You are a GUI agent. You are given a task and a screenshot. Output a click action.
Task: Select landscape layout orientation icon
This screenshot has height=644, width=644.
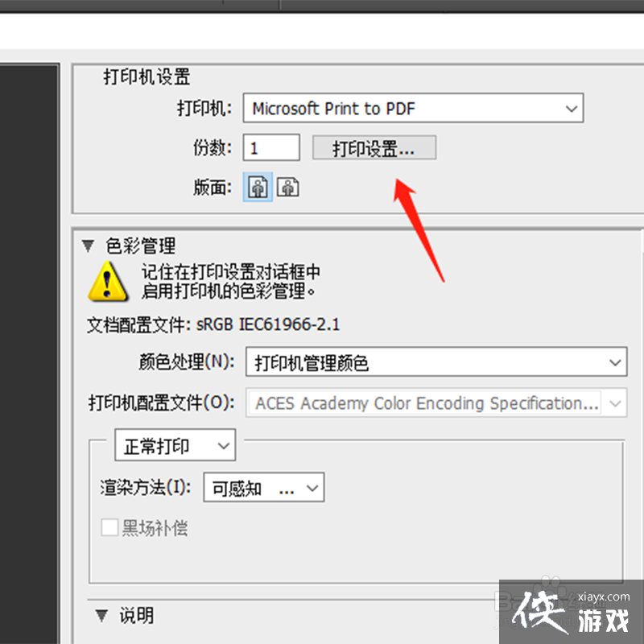[288, 188]
